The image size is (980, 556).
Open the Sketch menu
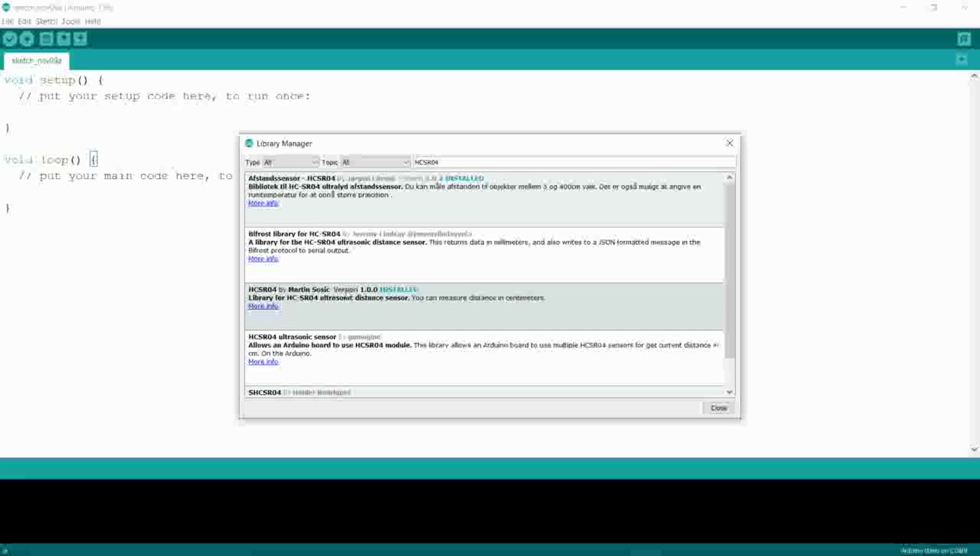pos(46,21)
